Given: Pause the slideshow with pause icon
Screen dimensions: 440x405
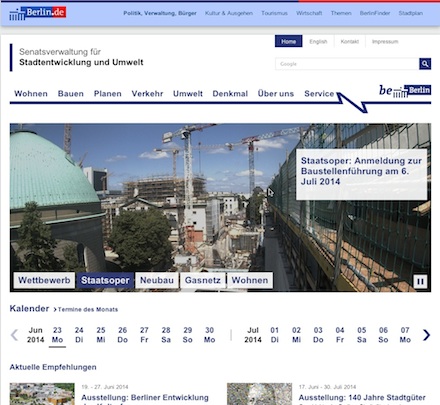Looking at the screenshot, I should coord(420,282).
